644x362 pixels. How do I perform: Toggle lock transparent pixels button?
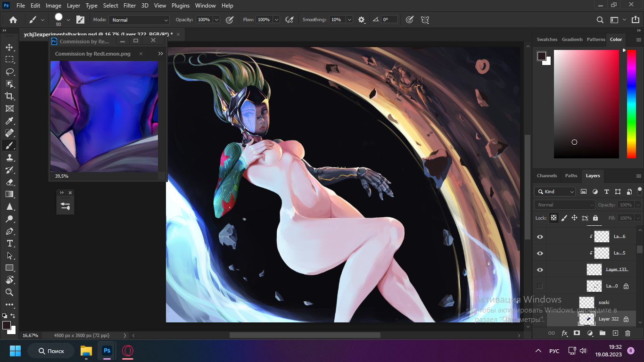click(553, 218)
